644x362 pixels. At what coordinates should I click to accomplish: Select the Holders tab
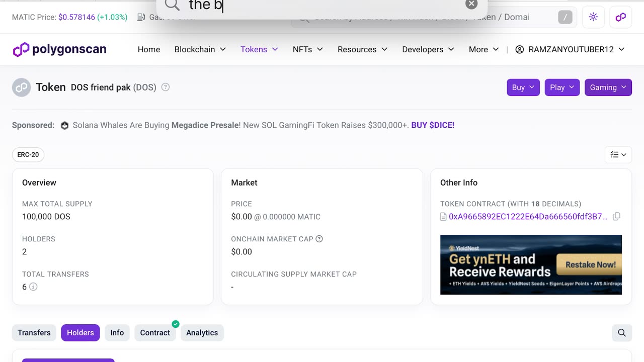pyautogui.click(x=80, y=333)
